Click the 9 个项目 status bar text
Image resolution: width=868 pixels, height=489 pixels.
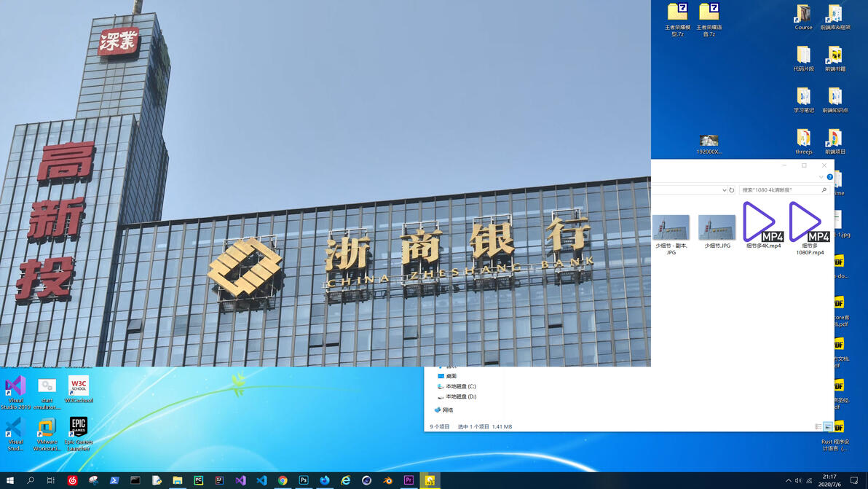pyautogui.click(x=440, y=427)
